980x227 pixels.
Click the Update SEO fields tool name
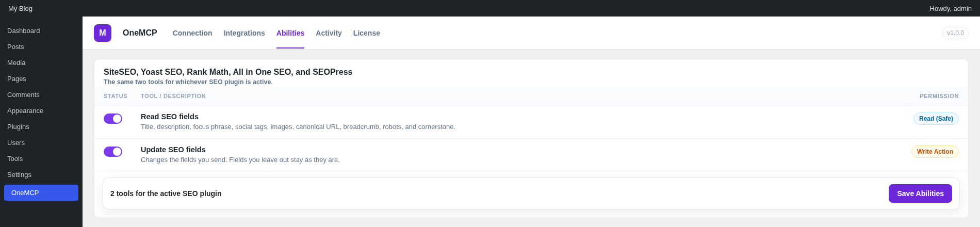pyautogui.click(x=173, y=150)
